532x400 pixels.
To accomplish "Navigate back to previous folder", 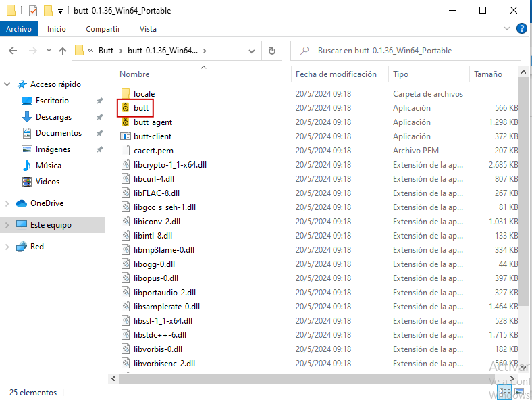I will 13,51.
